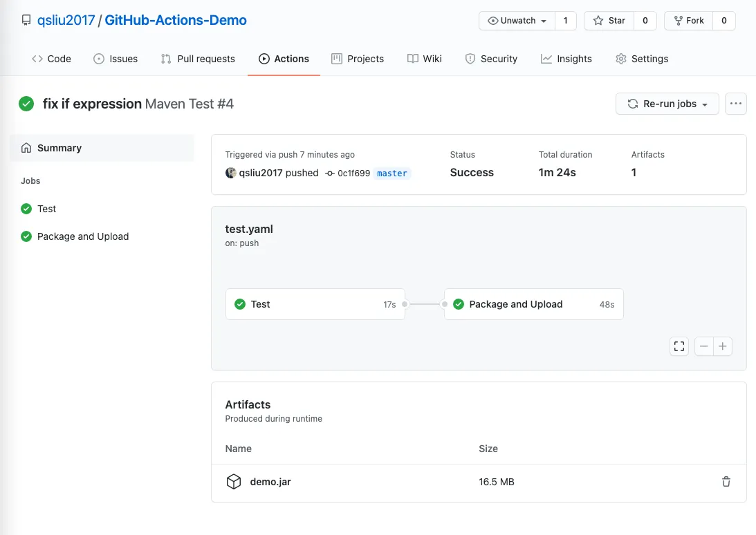Open the Settings tab
The height and width of the screenshot is (535, 756).
(642, 59)
